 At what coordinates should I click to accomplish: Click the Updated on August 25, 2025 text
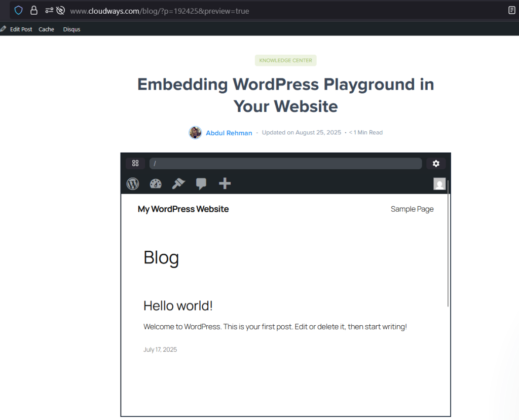tap(302, 132)
